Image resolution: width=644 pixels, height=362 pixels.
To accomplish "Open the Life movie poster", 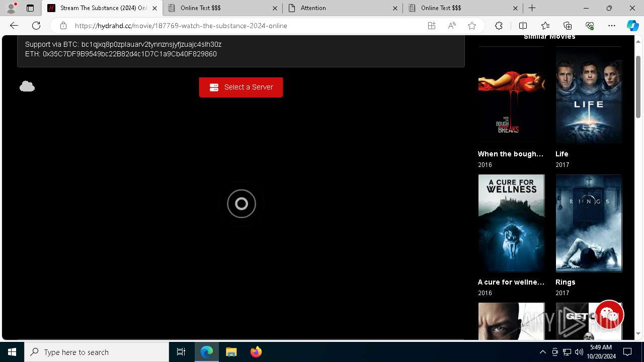I will pos(589,96).
